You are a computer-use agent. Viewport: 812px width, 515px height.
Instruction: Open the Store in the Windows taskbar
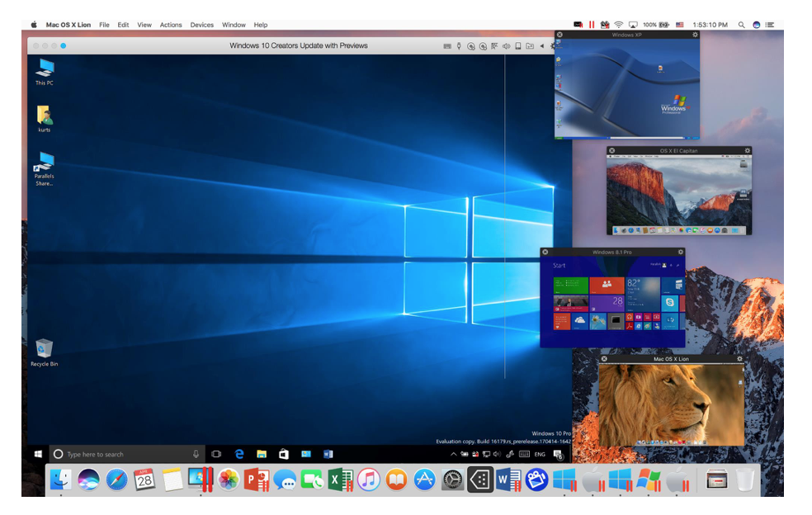point(284,454)
